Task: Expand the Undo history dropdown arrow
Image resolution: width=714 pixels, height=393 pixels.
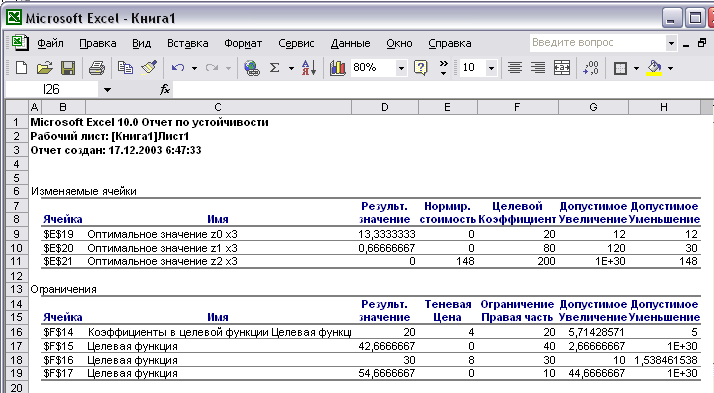Action: click(x=194, y=68)
